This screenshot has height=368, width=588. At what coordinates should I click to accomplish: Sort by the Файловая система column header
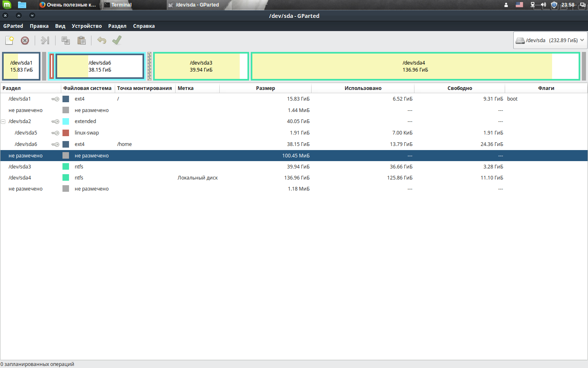87,88
